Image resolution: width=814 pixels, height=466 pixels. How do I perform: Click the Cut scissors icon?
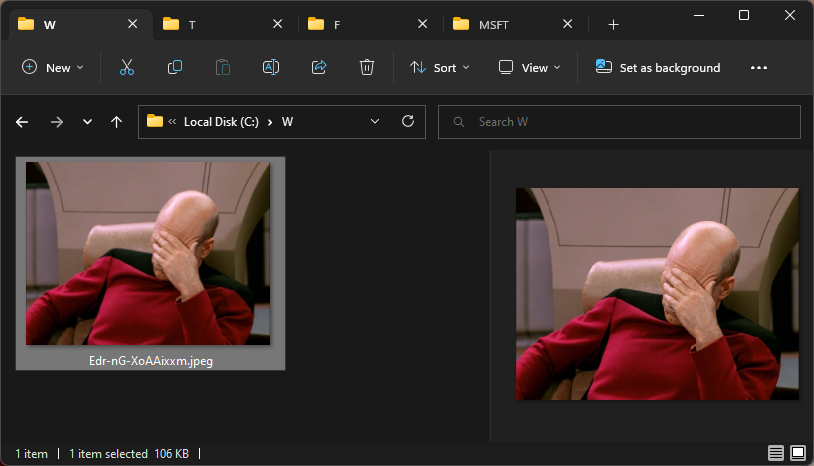(127, 67)
